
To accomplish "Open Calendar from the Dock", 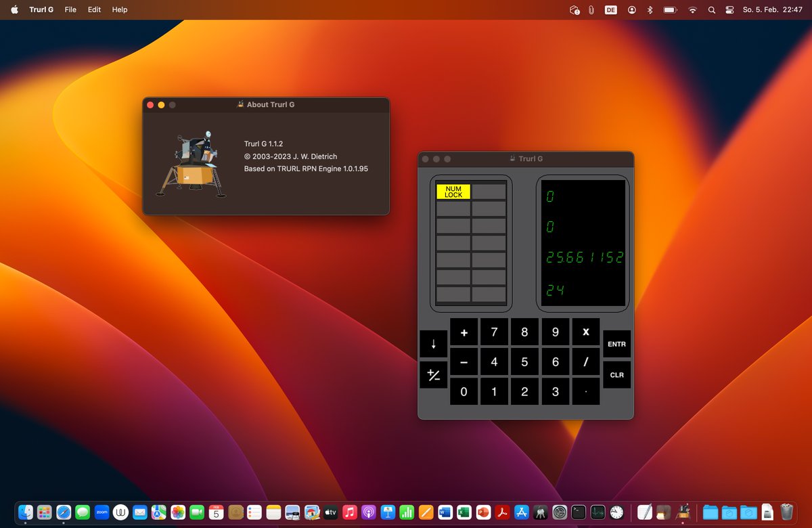I will (217, 512).
